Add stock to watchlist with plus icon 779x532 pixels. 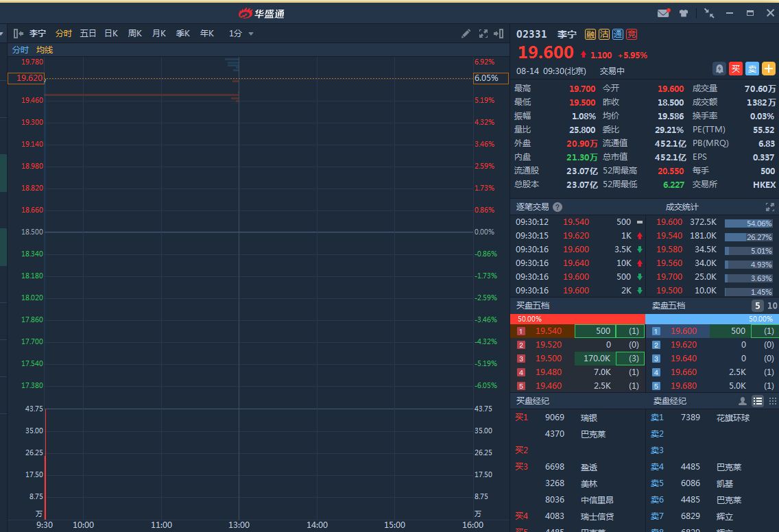coord(769,69)
